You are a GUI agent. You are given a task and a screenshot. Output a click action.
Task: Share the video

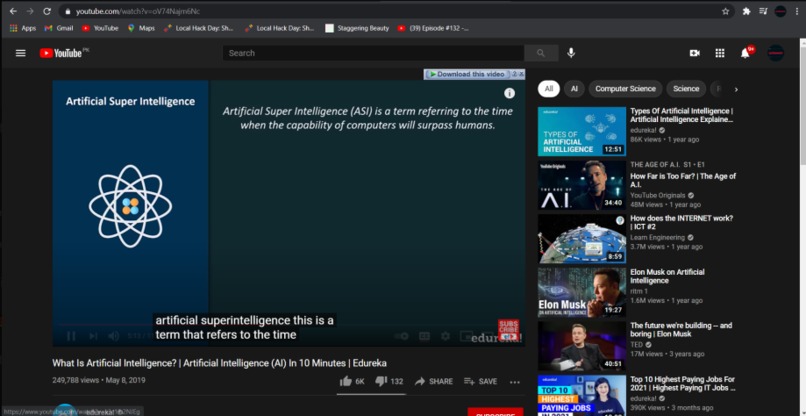[434, 381]
